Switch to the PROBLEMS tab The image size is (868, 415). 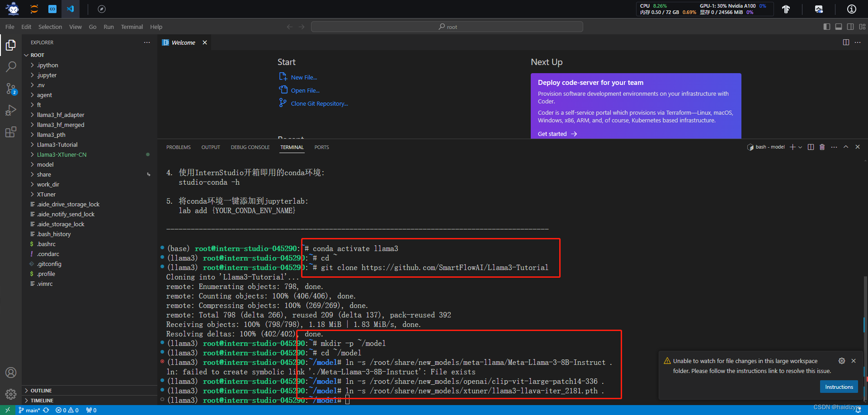179,147
